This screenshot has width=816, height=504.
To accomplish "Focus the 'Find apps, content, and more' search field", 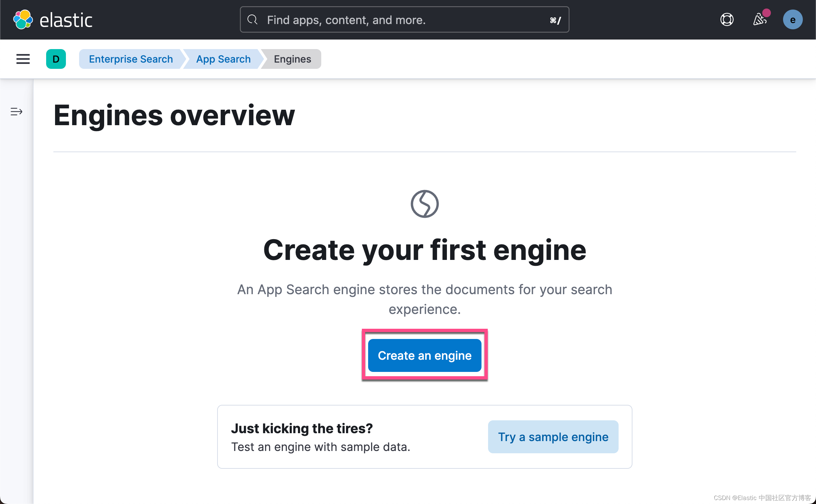I will (404, 20).
